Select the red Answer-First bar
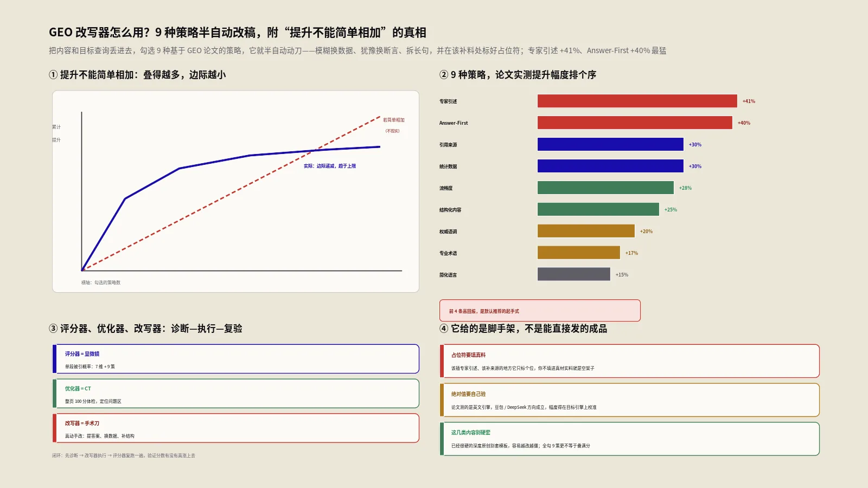Viewport: 868px width, 488px height. pos(635,123)
